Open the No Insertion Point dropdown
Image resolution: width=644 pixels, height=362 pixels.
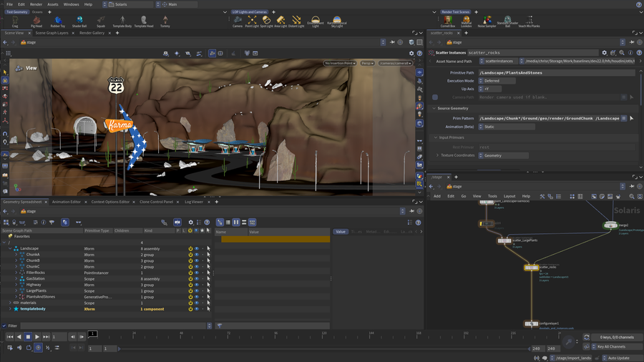pos(340,63)
